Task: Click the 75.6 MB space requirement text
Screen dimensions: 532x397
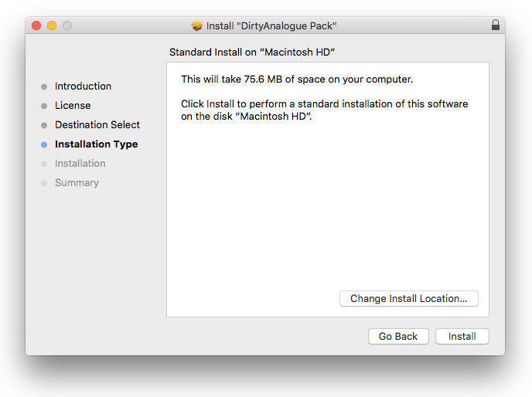Action: click(x=297, y=80)
